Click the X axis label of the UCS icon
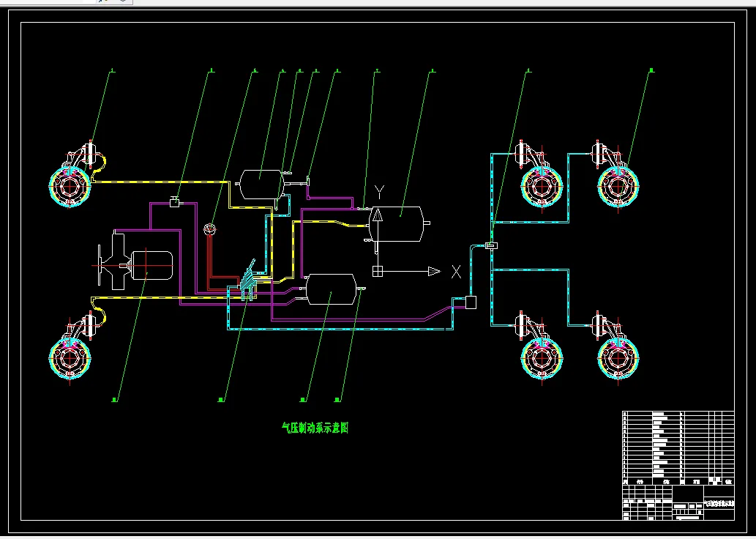Viewport: 756px width, 539px height. tap(456, 272)
